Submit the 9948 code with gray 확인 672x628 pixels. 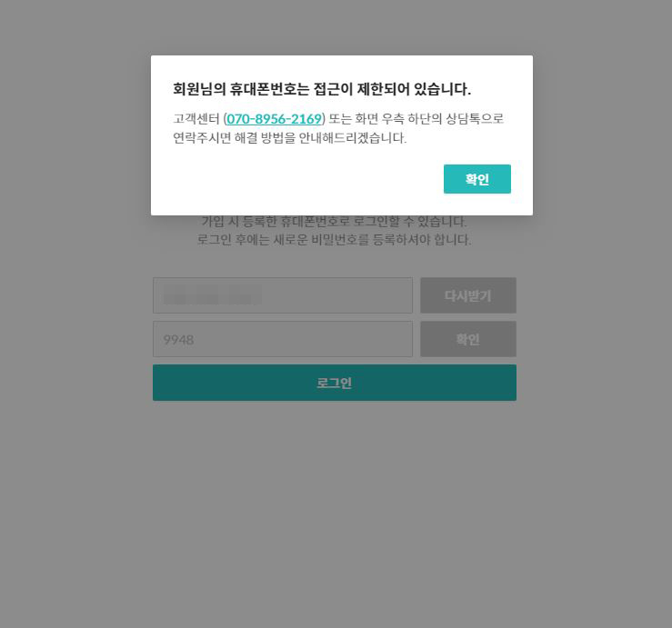468,339
